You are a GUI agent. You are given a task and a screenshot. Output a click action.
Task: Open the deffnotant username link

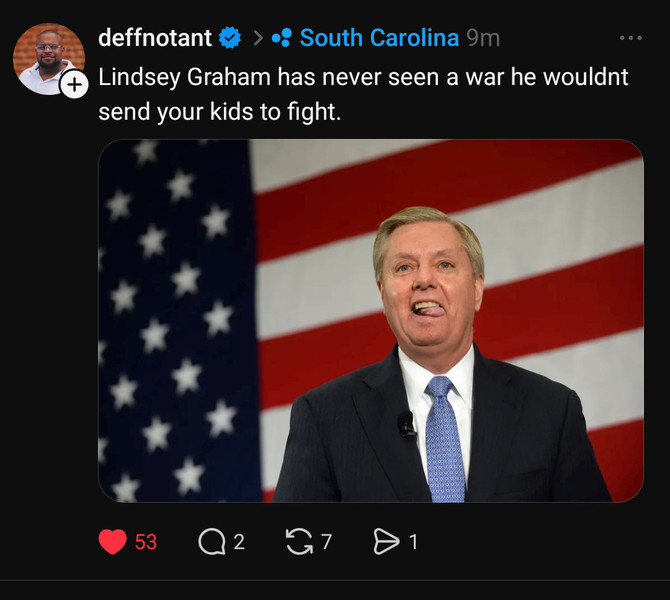tap(155, 38)
